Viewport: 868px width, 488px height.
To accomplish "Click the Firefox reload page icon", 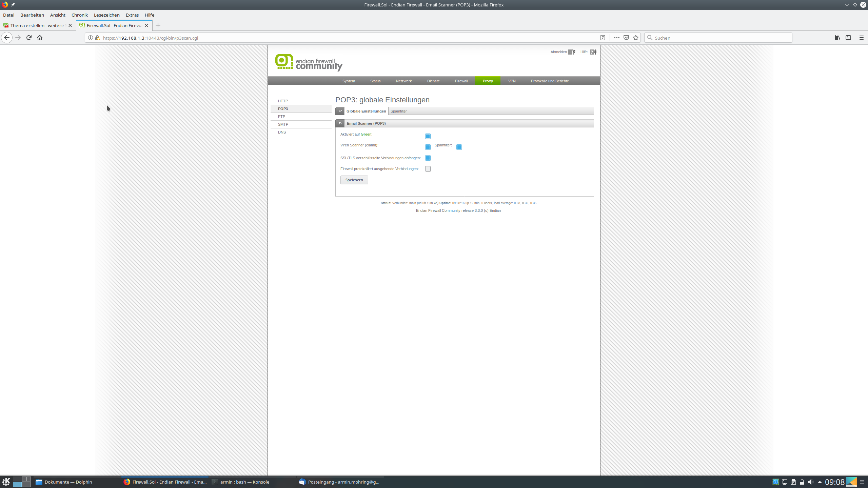I will point(29,38).
